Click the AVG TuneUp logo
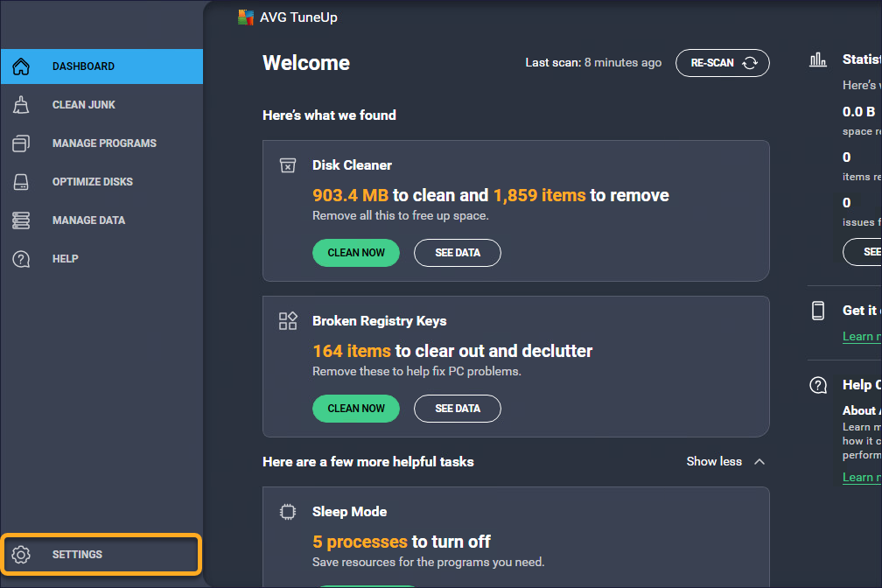The image size is (882, 588). click(246, 17)
